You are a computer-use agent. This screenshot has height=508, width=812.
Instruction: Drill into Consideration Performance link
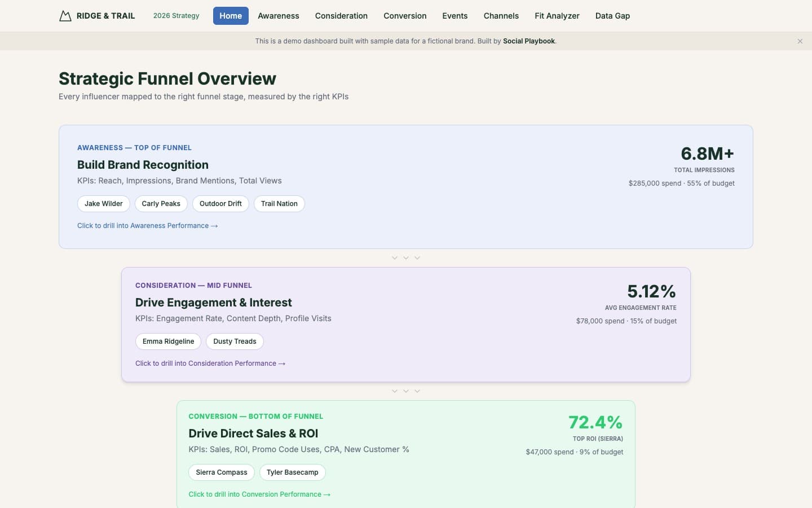tap(210, 364)
